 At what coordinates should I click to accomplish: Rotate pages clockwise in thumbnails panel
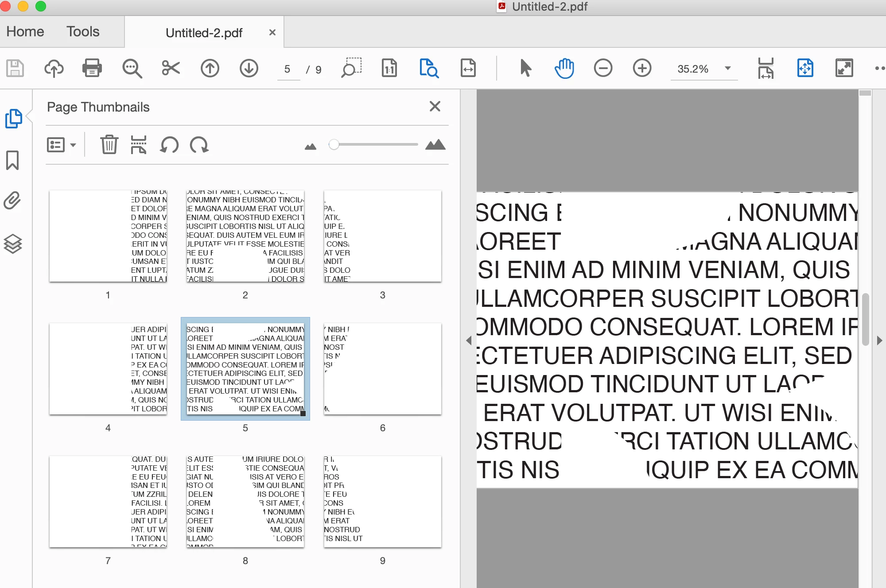(199, 145)
